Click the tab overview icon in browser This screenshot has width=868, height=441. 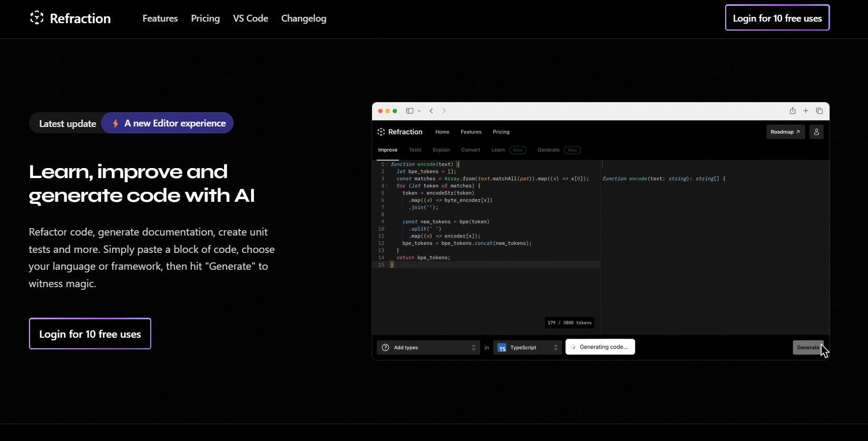coord(819,111)
